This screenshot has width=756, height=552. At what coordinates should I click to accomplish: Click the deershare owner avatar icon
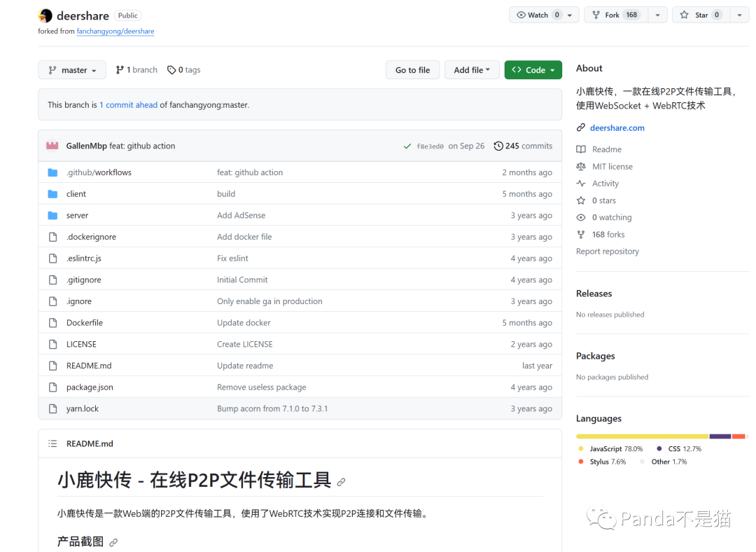pos(45,16)
